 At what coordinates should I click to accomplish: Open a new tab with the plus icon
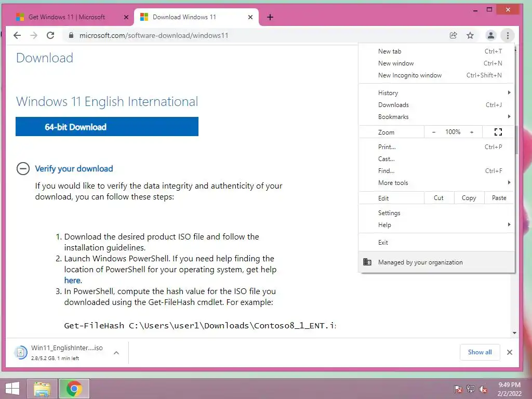pos(270,17)
